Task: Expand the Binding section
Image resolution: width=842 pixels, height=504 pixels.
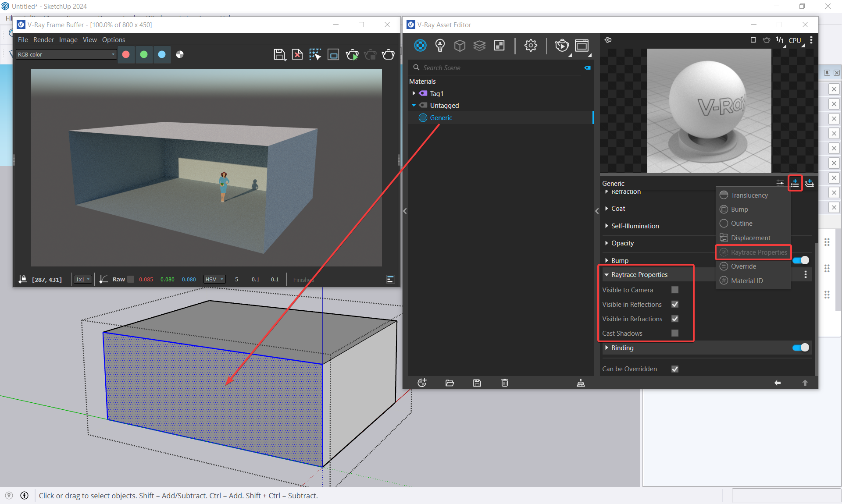Action: [607, 348]
